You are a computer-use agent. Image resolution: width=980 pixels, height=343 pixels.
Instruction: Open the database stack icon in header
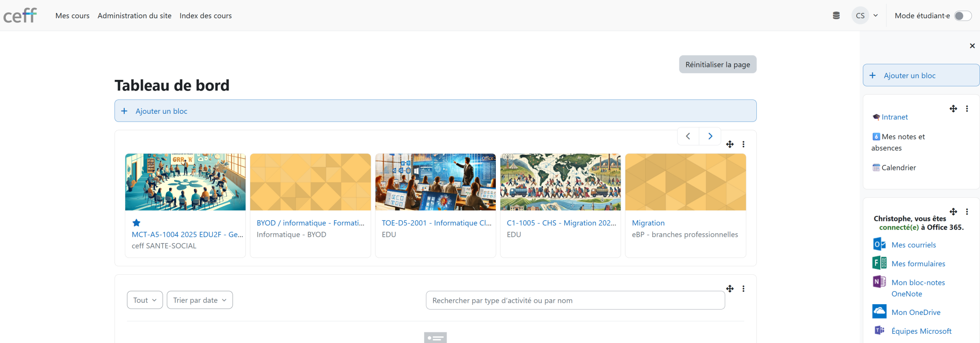coord(836,16)
